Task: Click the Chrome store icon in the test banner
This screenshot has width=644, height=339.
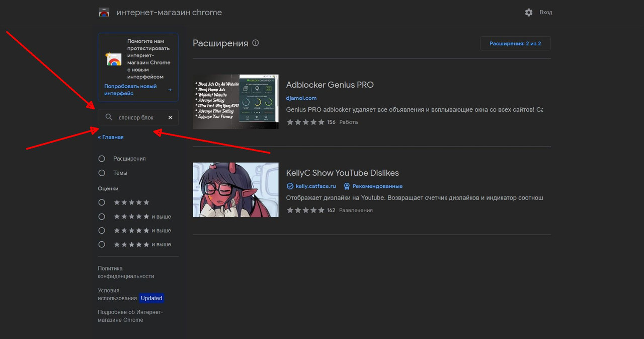Action: click(x=113, y=59)
